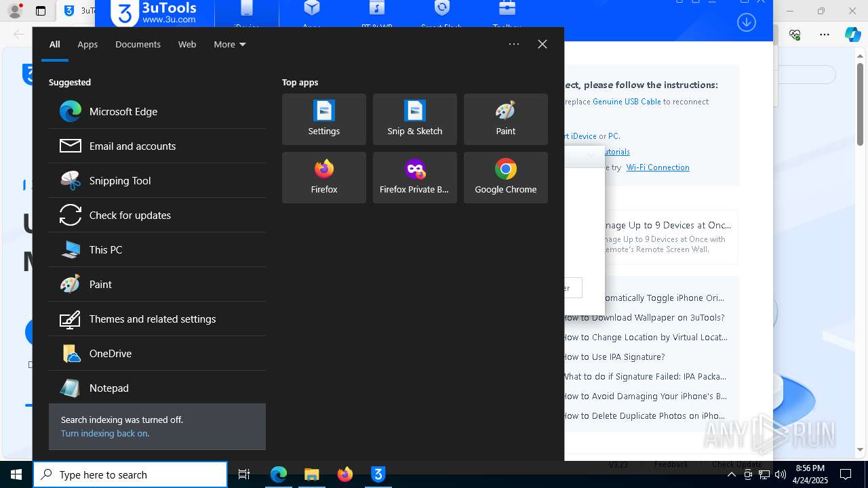The image size is (868, 488).
Task: Switch to the Web search tab
Action: pyautogui.click(x=187, y=44)
